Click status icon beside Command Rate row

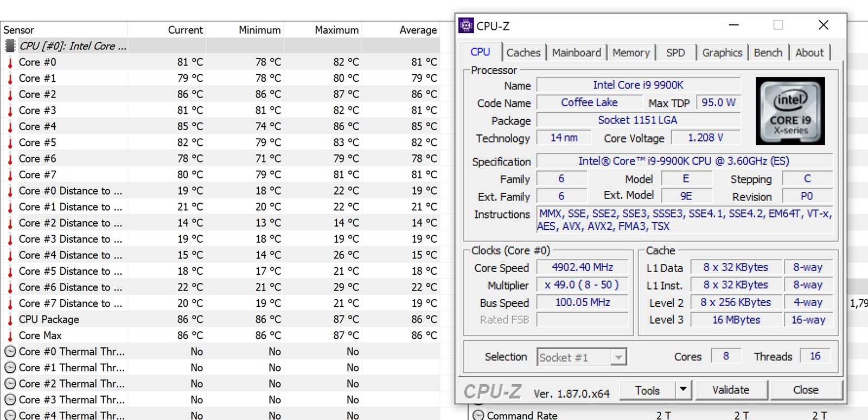click(478, 415)
